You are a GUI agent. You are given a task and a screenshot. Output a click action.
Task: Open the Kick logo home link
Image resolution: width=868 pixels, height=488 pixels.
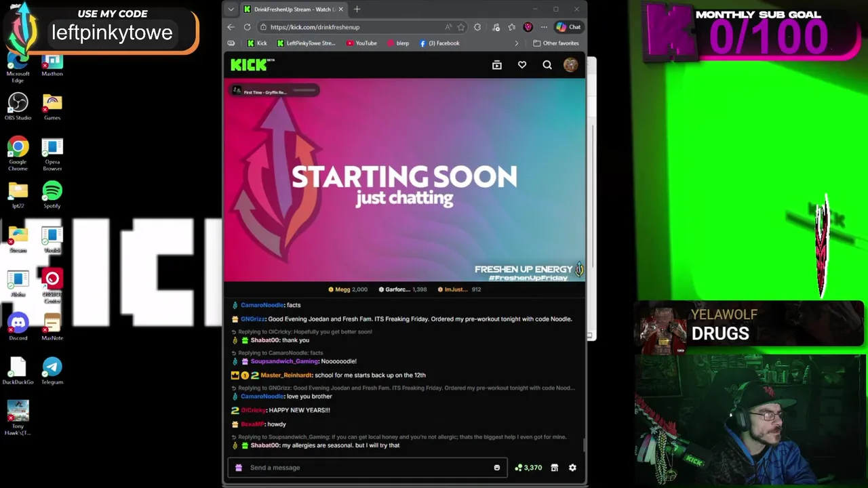[x=252, y=64]
